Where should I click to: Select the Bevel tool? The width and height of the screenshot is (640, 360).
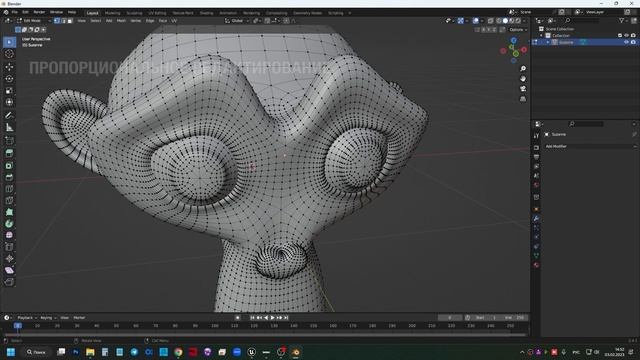pyautogui.click(x=9, y=177)
